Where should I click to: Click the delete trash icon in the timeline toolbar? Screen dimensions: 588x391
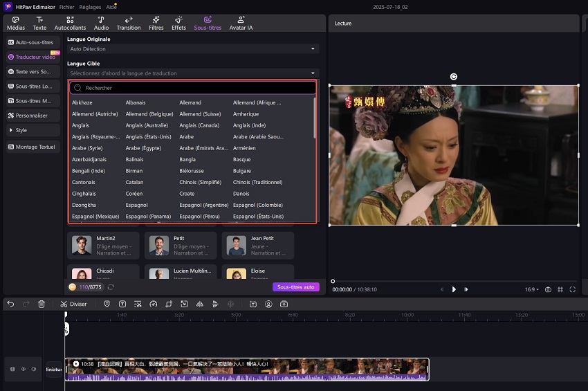coord(42,304)
